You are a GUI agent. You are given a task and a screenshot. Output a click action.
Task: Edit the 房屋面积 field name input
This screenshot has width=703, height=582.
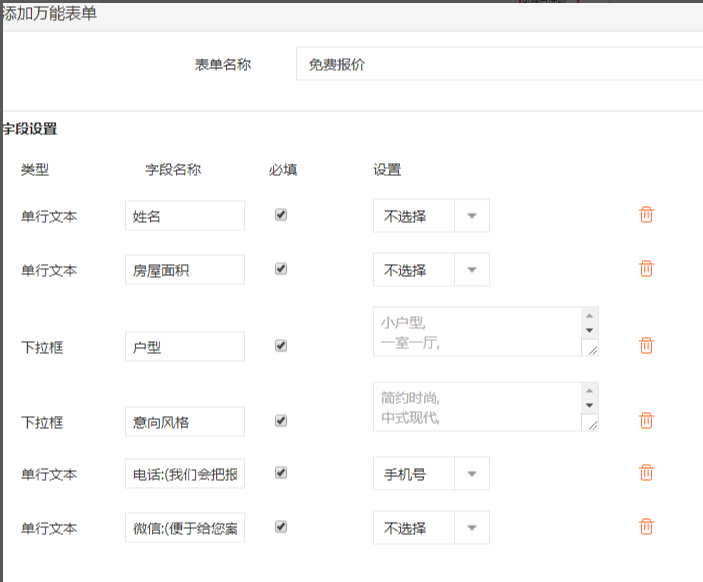(185, 269)
